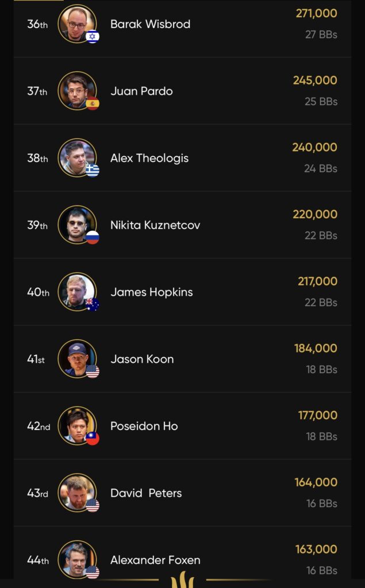The height and width of the screenshot is (588, 365).
Task: Open the David Peters name link
Action: (x=146, y=493)
